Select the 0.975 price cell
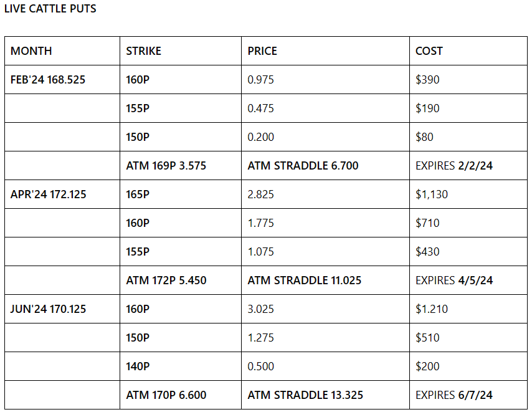The width and height of the screenshot is (532, 412). coord(260,80)
